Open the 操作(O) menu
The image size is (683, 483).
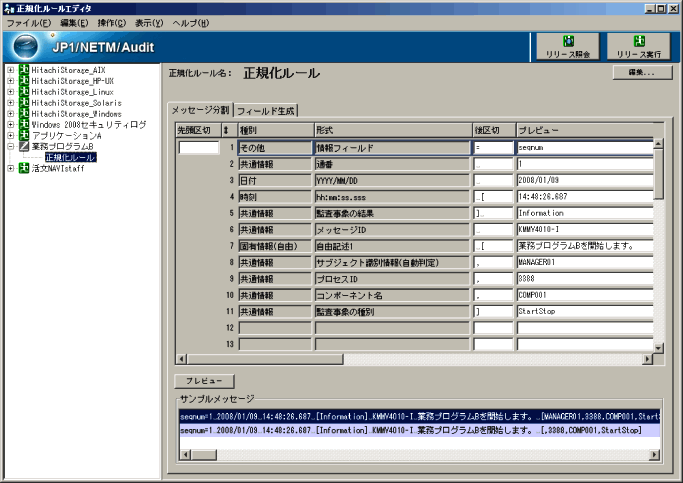pyautogui.click(x=111, y=22)
